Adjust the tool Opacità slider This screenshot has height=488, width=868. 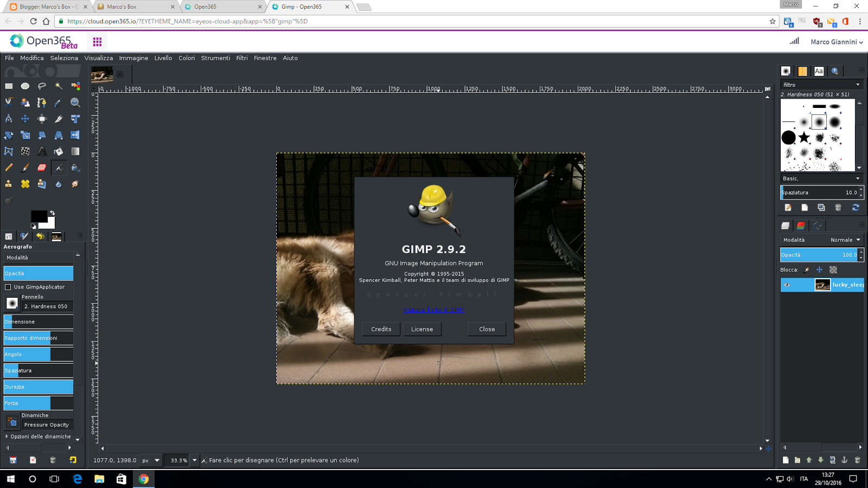coord(39,273)
